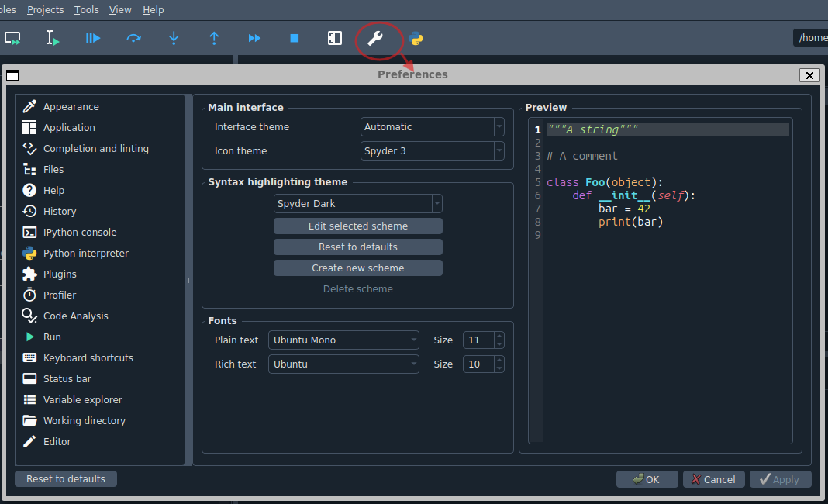Toggle the maximize current pane icon
This screenshot has width=828, height=504.
335,38
